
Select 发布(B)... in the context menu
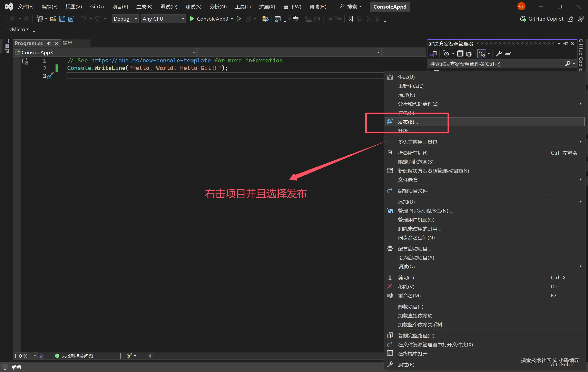tap(408, 122)
